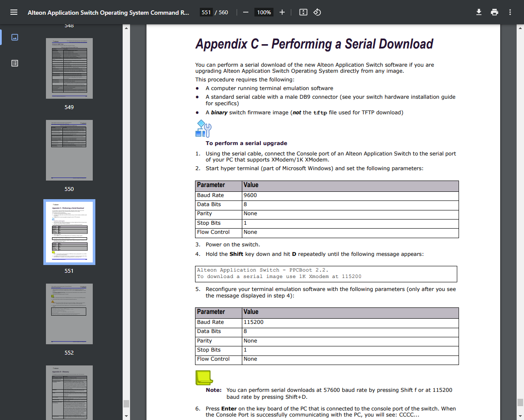Click the '1K Xmodem at 115200' line

(x=279, y=276)
